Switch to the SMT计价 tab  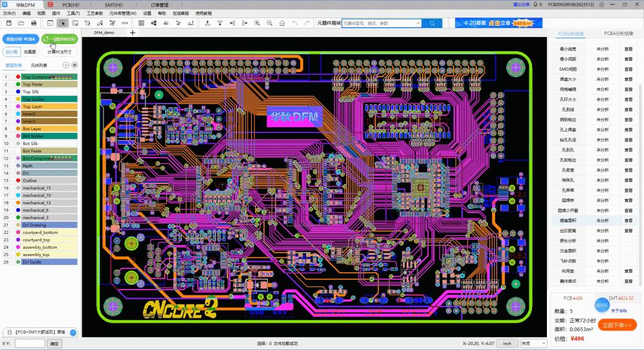click(113, 5)
